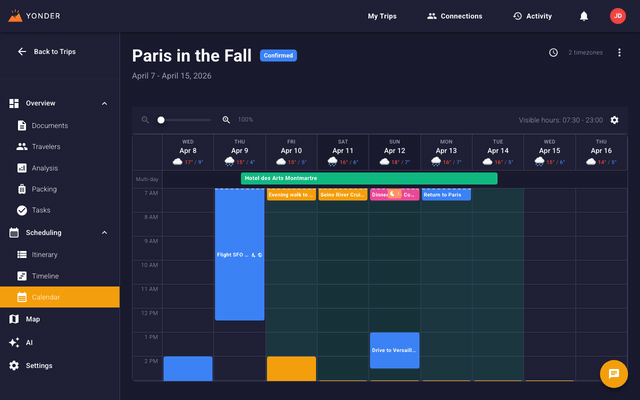The width and height of the screenshot is (640, 400).
Task: Open My Trips in top navigation
Action: pyautogui.click(x=382, y=16)
